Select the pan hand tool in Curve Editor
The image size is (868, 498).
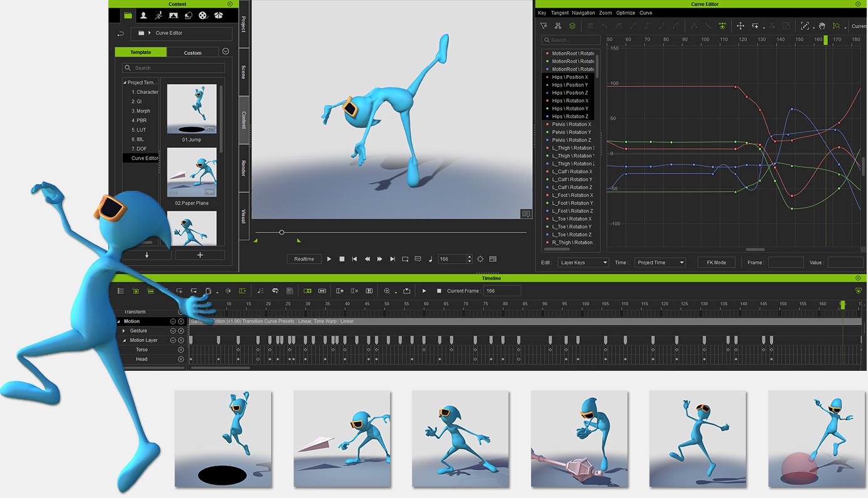coord(822,26)
